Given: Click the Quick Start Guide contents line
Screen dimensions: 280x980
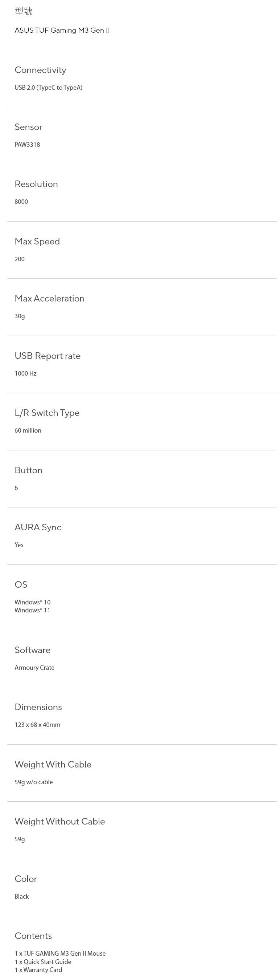Looking at the screenshot, I should click(43, 962).
